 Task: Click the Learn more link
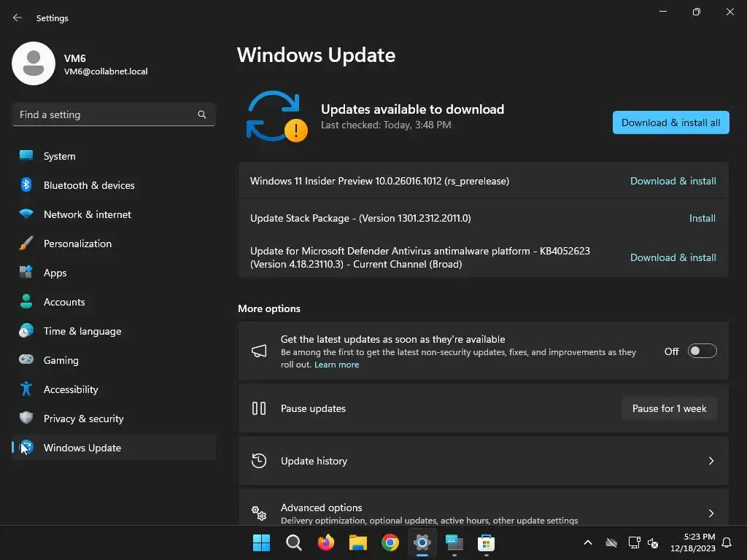coord(336,365)
